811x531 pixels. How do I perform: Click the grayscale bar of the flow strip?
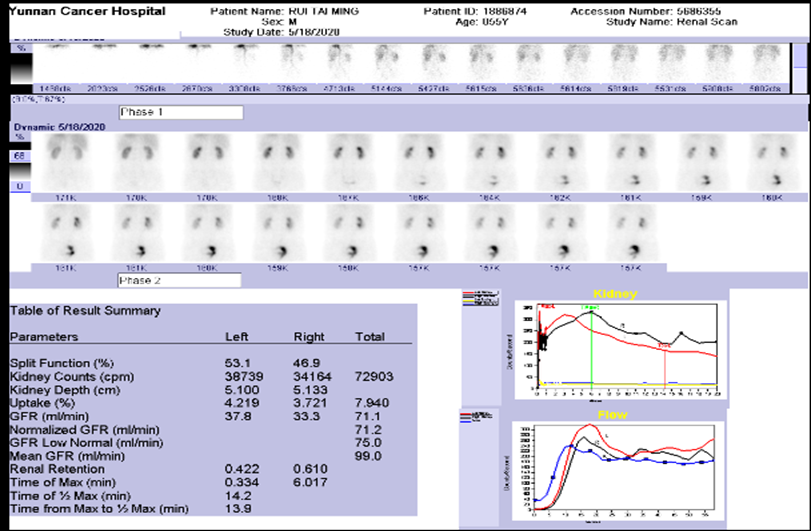pos(21,68)
